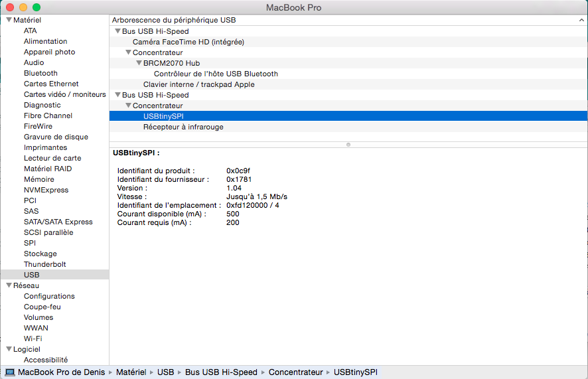
Task: Click the vendor ID value 0x1781
Action: [239, 180]
